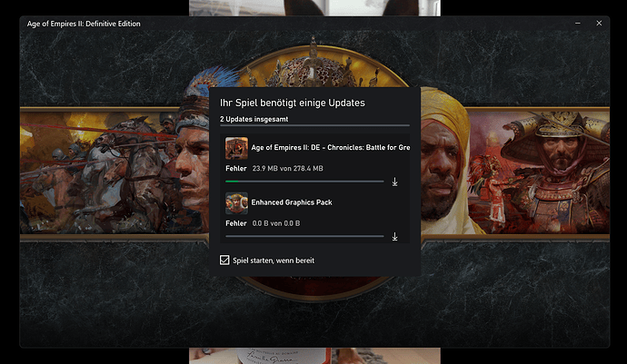Select the 'Enhanced Graphics Pack' title text
Image resolution: width=627 pixels, height=364 pixels.
(x=292, y=202)
